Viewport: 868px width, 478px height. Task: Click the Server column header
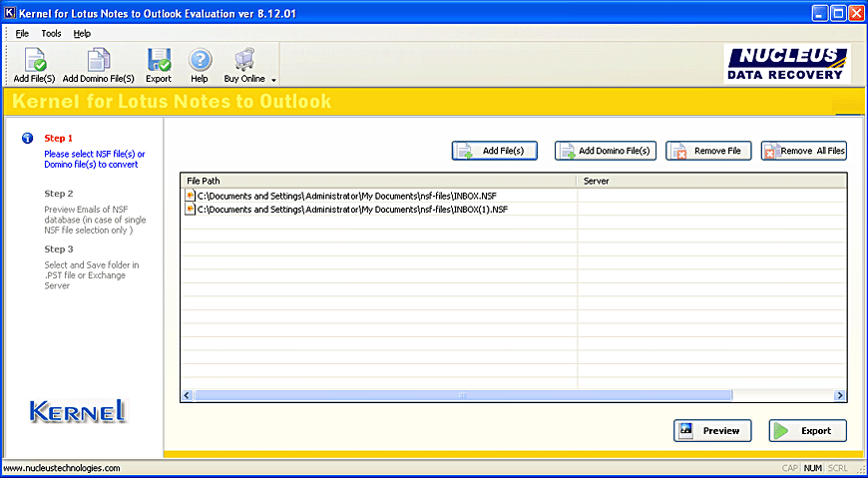point(711,181)
